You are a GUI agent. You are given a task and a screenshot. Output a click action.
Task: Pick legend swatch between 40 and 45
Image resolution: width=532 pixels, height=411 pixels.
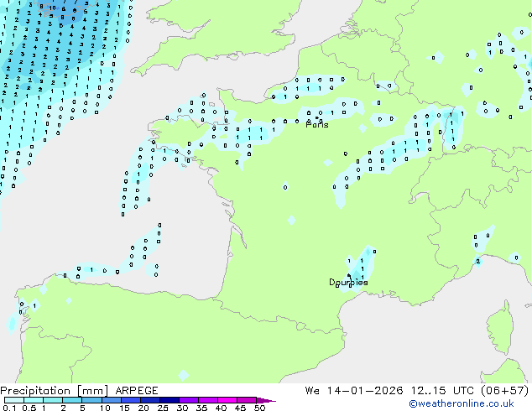227,400
